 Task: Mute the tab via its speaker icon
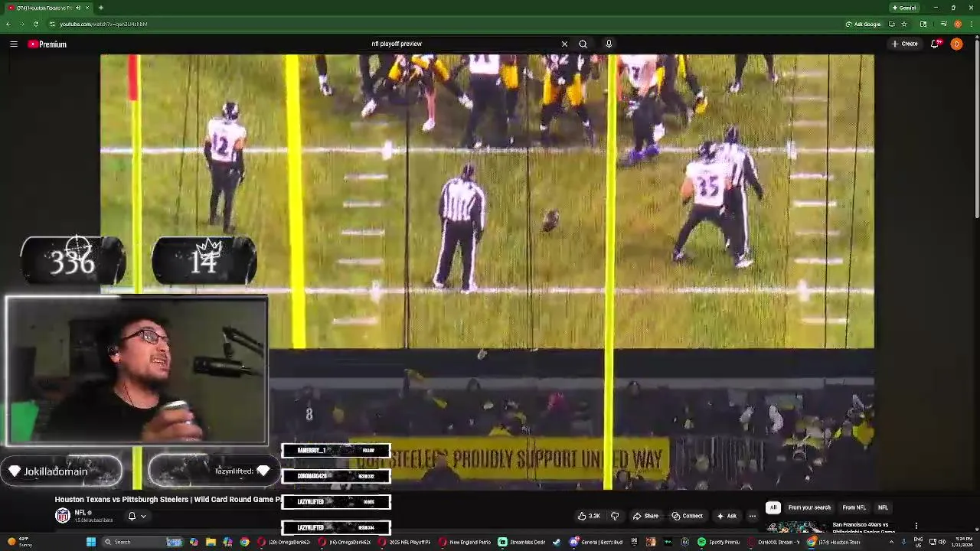(77, 8)
